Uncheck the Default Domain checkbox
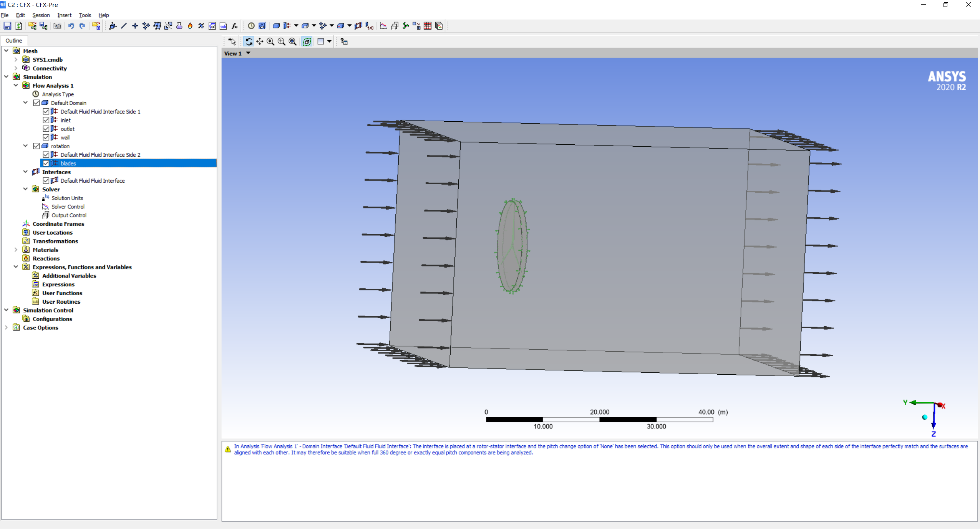 36,103
